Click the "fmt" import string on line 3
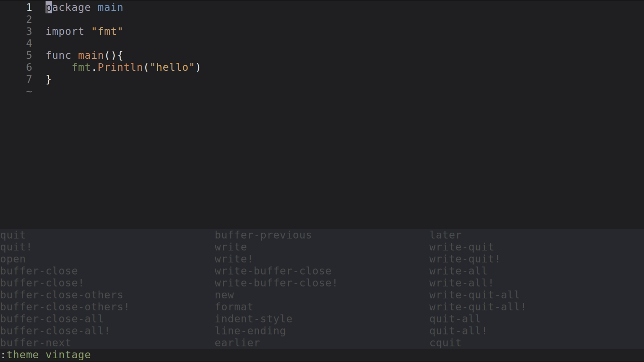Screen dimensions: 644x362 pyautogui.click(x=107, y=32)
